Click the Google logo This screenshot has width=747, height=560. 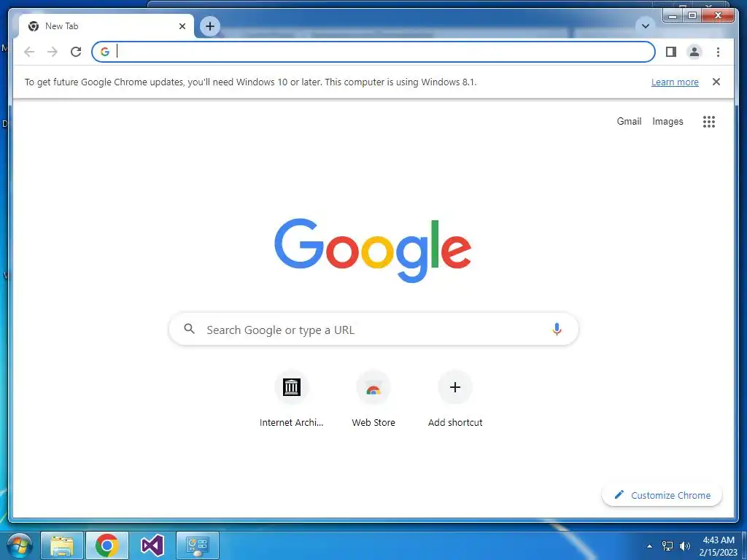373,250
